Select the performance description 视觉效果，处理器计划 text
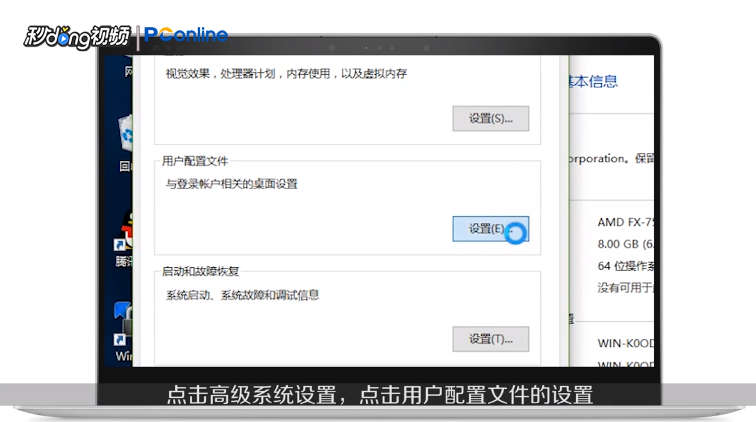 coord(286,74)
